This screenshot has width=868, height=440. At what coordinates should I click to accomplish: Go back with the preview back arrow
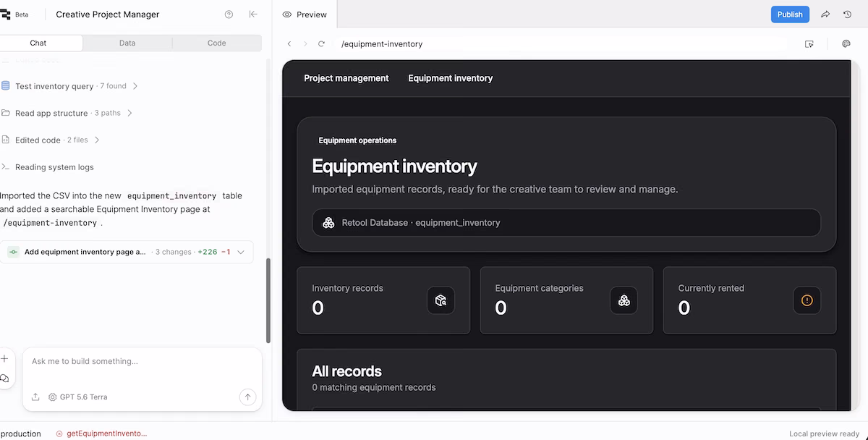(x=289, y=44)
